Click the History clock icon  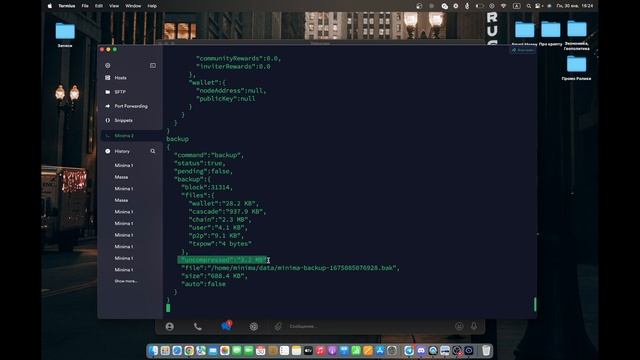click(108, 151)
